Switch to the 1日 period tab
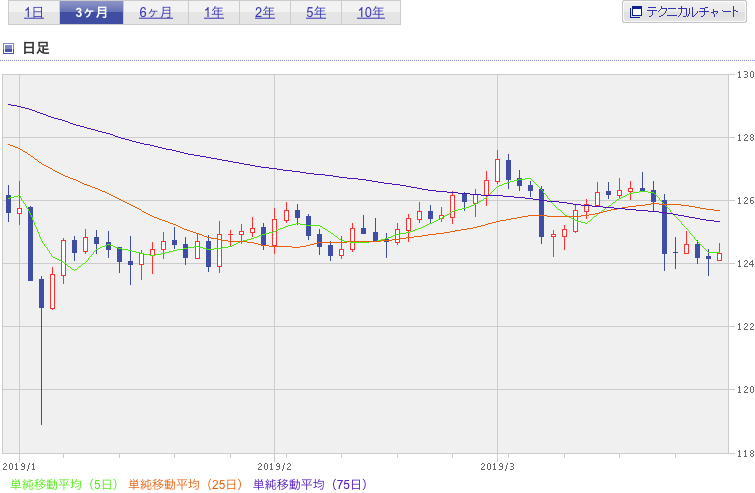 pos(34,13)
